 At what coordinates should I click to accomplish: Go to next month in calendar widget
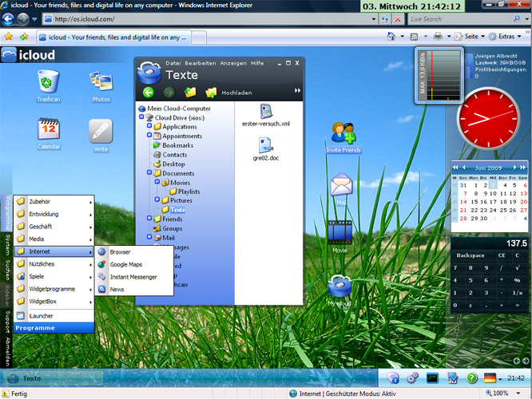tap(514, 168)
